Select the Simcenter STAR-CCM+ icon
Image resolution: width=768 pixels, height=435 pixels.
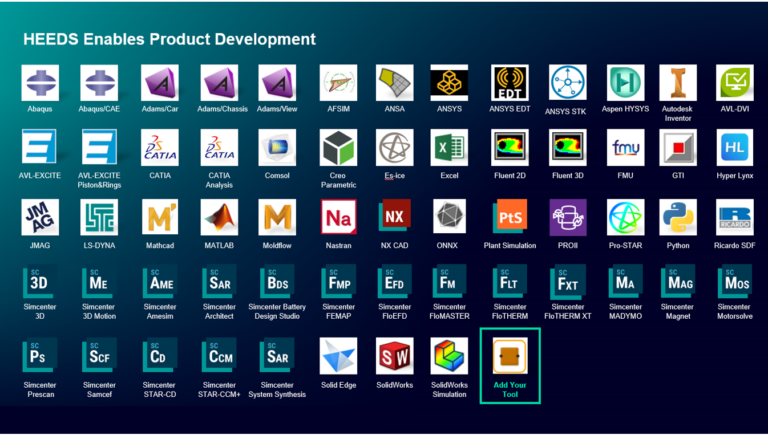pyautogui.click(x=219, y=356)
